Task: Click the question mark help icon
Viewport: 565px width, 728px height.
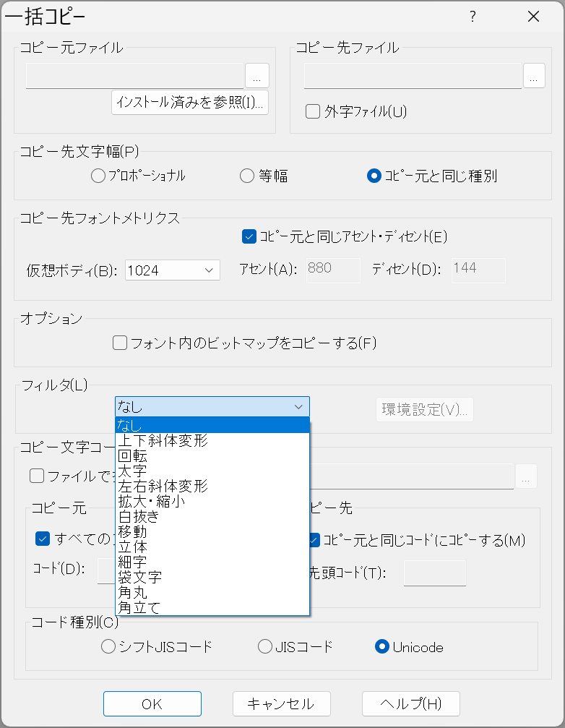Action: tap(473, 17)
